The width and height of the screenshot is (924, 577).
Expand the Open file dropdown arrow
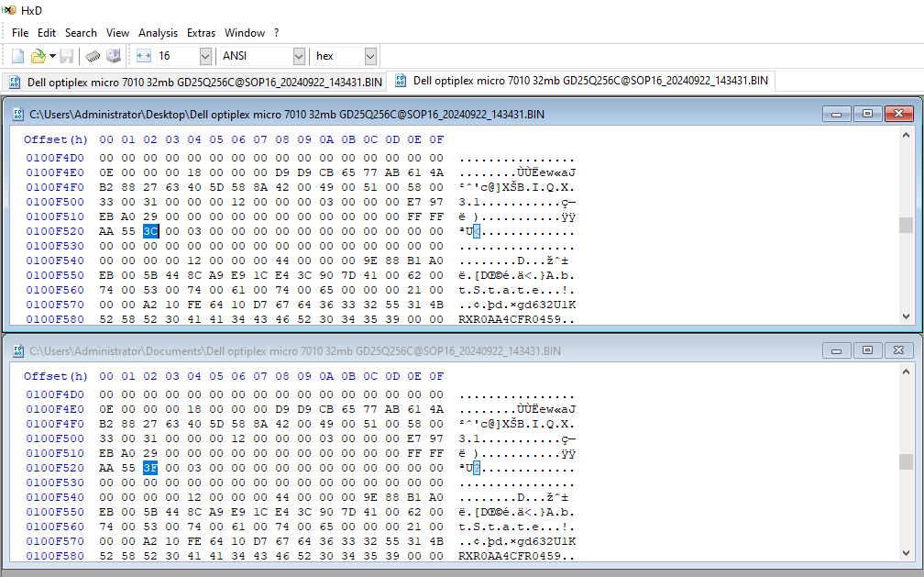tap(52, 56)
